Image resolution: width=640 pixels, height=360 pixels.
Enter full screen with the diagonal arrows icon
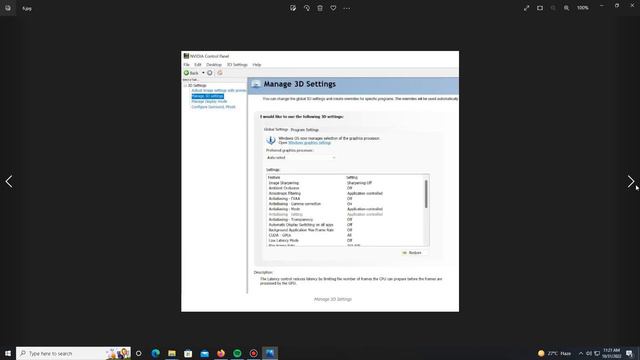pos(527,8)
